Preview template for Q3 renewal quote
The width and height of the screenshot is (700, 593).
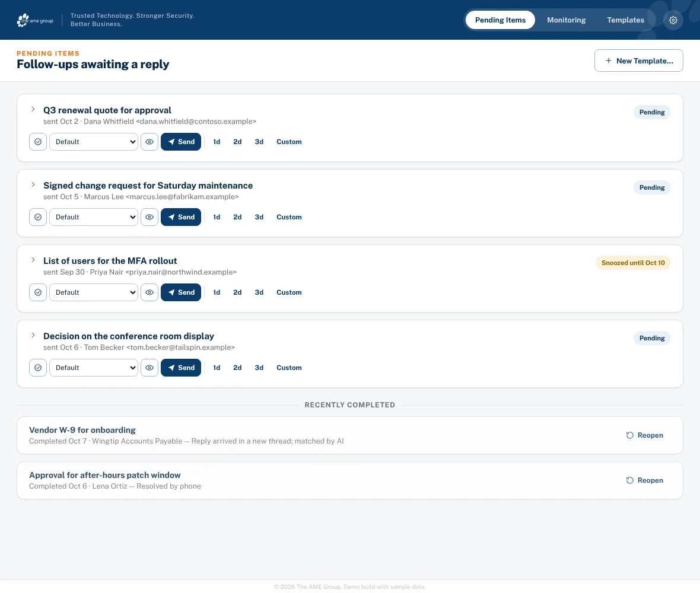pos(149,142)
